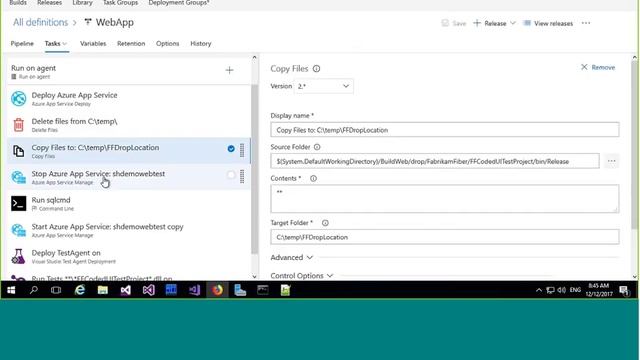Click the Deploy TestAgent flask icon
Viewport: 640px width, 360px height.
coord(18,256)
